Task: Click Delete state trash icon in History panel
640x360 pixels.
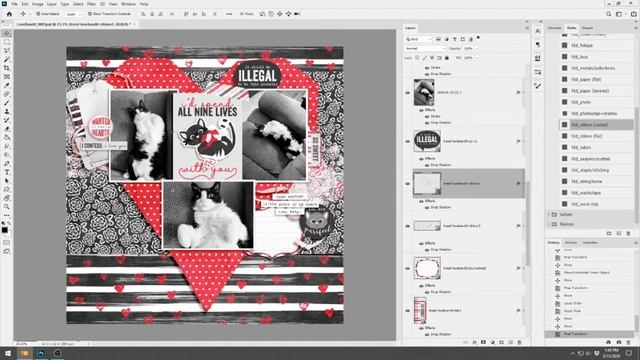Action: pos(629,342)
